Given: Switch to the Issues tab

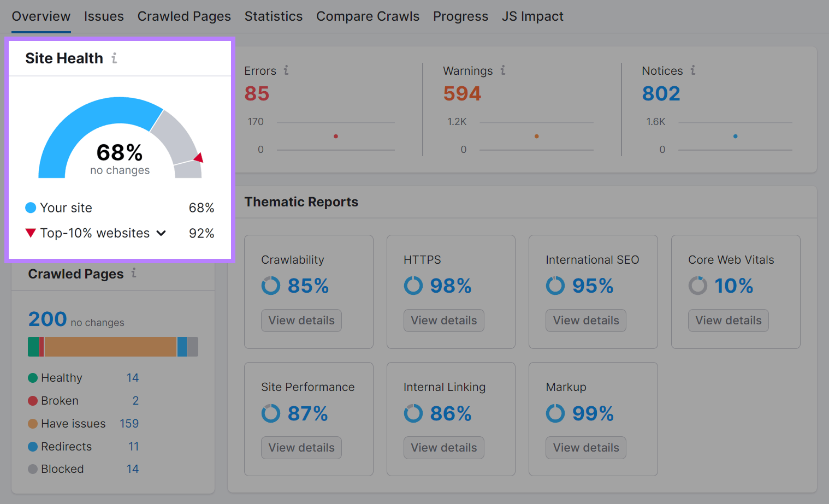Looking at the screenshot, I should click(104, 16).
